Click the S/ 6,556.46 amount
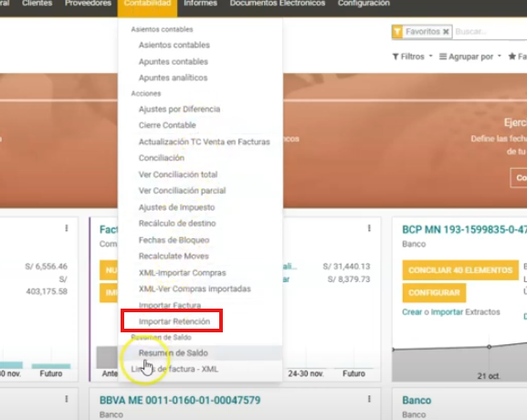 [46, 267]
